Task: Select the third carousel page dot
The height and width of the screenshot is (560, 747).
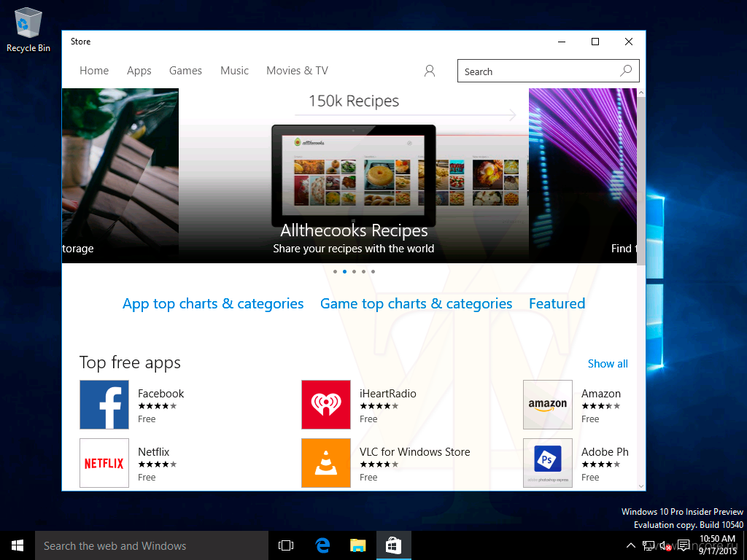Action: 354,271
